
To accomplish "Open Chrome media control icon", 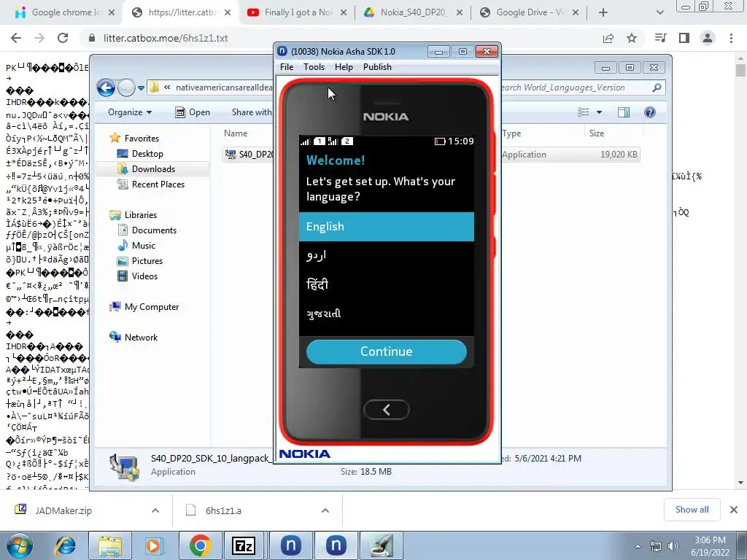I will point(660,38).
